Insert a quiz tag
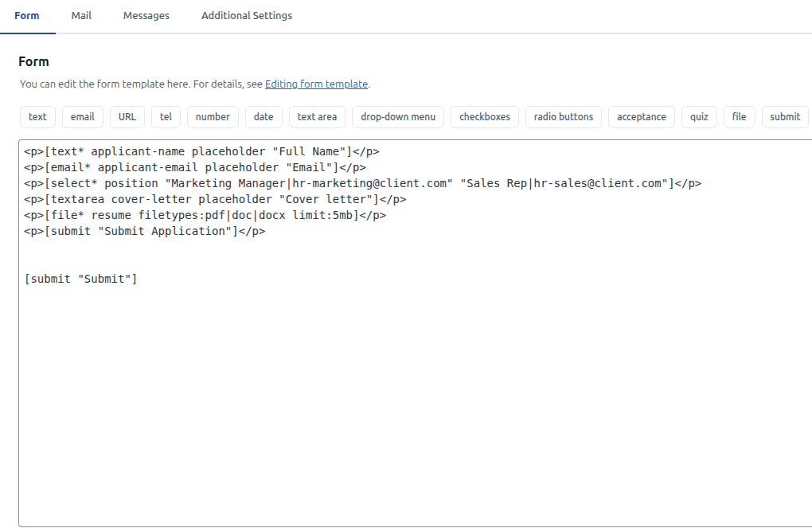This screenshot has width=812, height=532. pos(699,117)
